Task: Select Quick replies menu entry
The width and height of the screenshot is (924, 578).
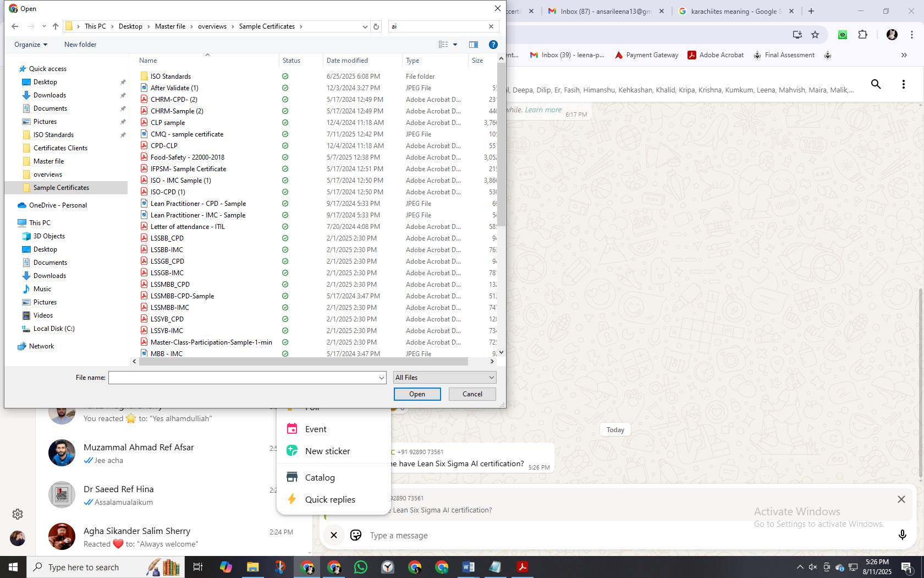Action: pyautogui.click(x=333, y=500)
